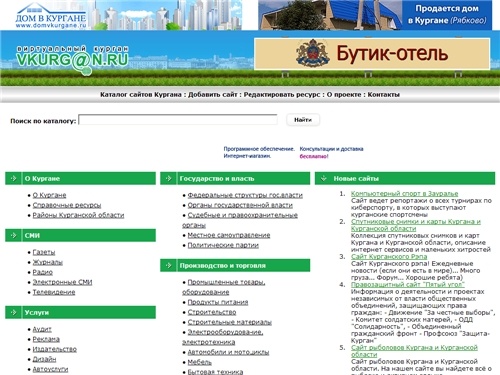Open Строительные материалы link
Image resolution: width=500 pixels, height=375 pixels.
coord(230,322)
